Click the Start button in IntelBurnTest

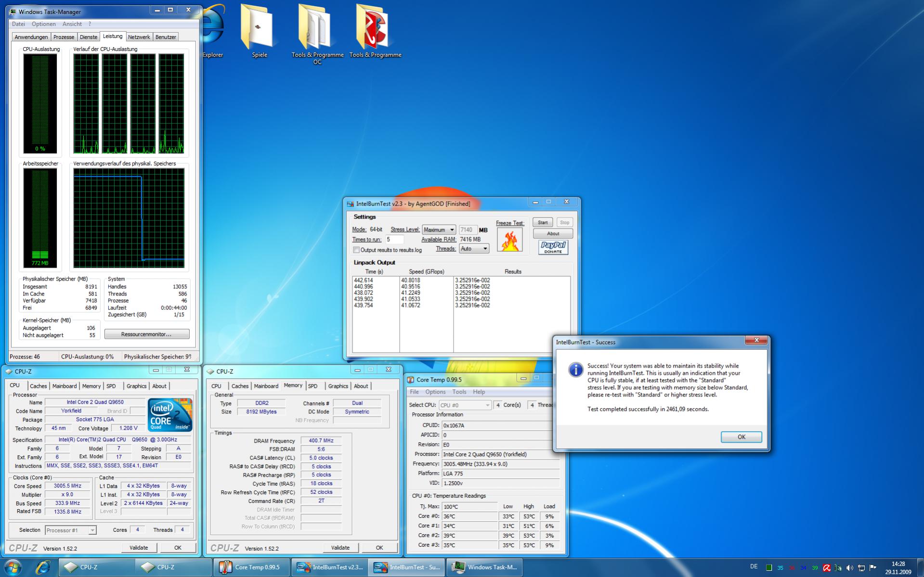(543, 222)
